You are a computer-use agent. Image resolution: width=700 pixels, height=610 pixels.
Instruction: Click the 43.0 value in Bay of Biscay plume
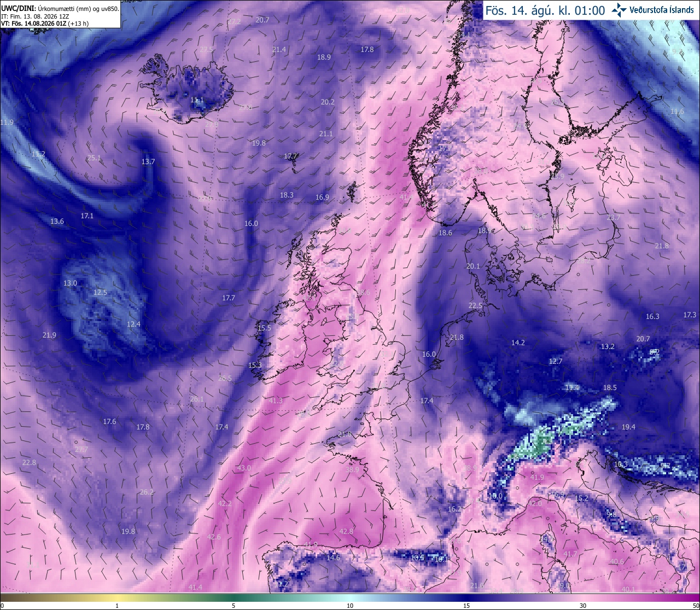pos(244,468)
